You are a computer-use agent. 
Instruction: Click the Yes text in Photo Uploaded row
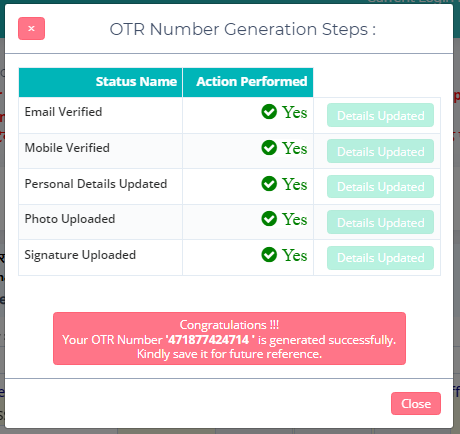[x=295, y=219]
